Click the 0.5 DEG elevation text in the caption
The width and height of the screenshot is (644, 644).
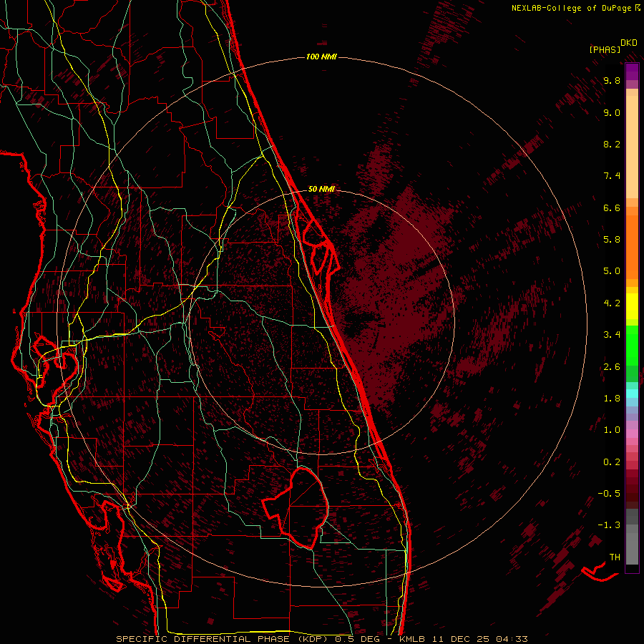[358, 639]
